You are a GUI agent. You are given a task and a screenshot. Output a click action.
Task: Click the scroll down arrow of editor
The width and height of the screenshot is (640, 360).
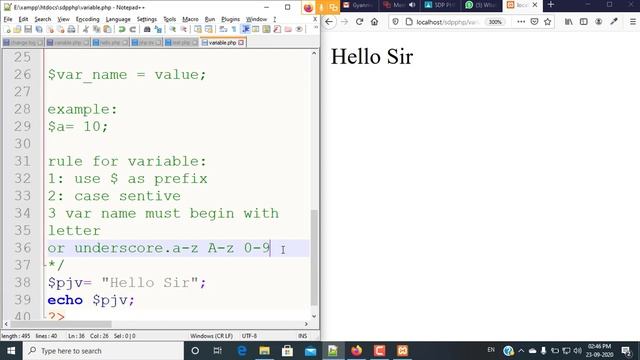pos(314,316)
